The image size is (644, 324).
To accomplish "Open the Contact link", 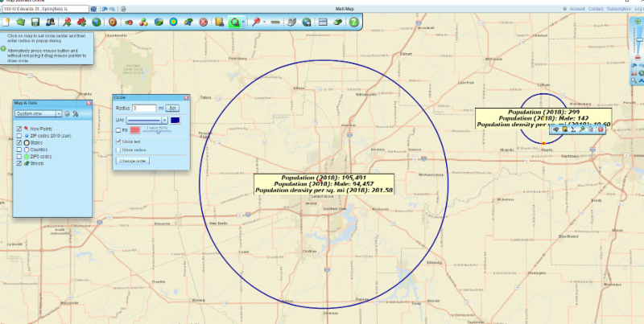I will tap(596, 9).
